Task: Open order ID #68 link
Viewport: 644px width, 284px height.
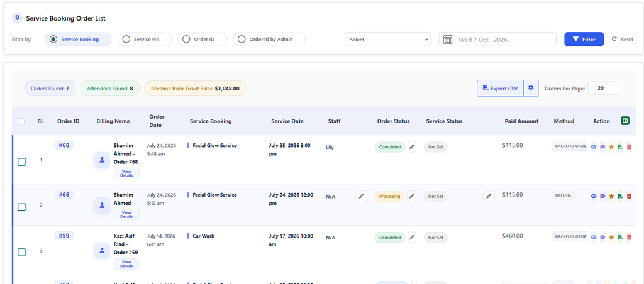Action: (x=64, y=145)
